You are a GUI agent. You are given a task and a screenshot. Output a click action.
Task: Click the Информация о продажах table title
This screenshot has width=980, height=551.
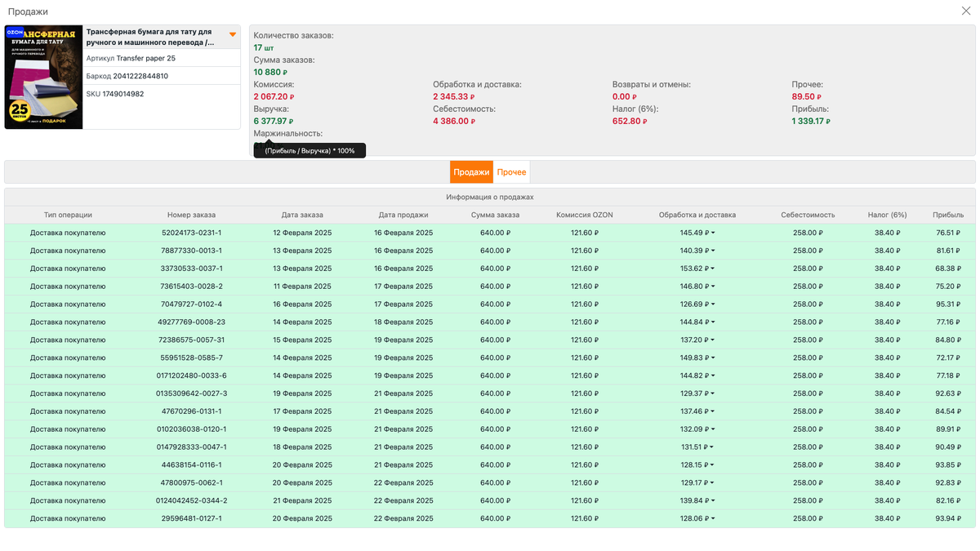[490, 197]
